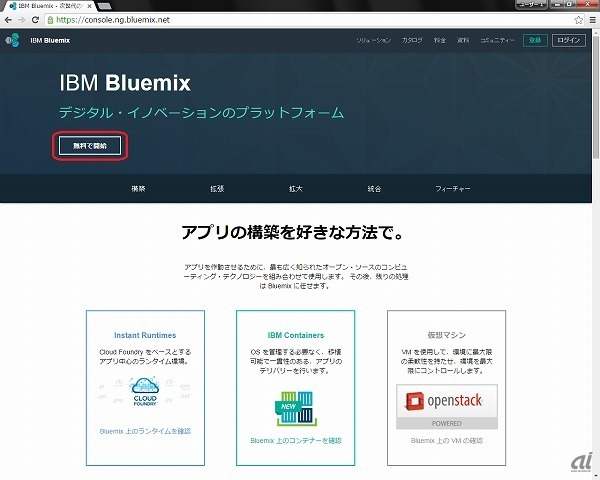The width and height of the screenshot is (600, 480).
Task: Click the browser back arrow
Action: [8, 20]
